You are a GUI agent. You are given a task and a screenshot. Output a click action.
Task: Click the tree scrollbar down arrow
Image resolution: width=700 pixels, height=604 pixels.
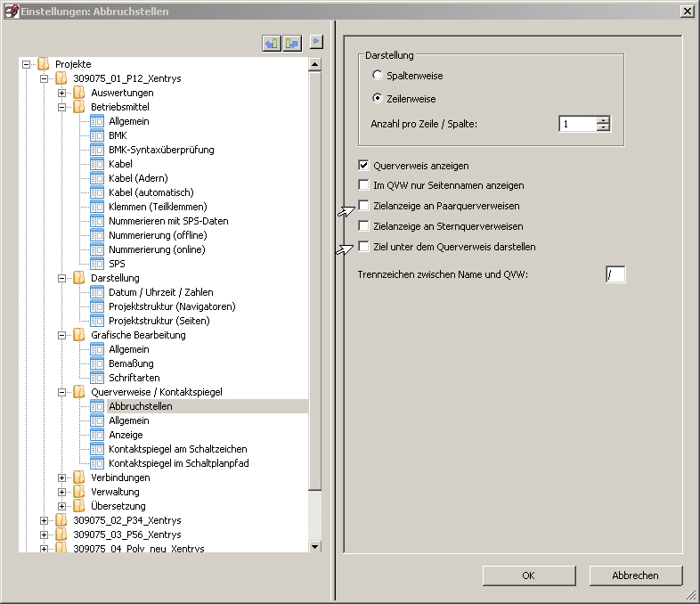314,546
